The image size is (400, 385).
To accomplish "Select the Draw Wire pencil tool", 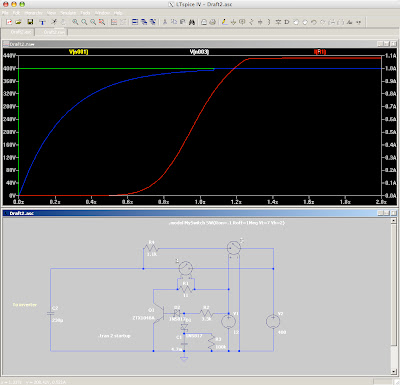I will (x=224, y=22).
